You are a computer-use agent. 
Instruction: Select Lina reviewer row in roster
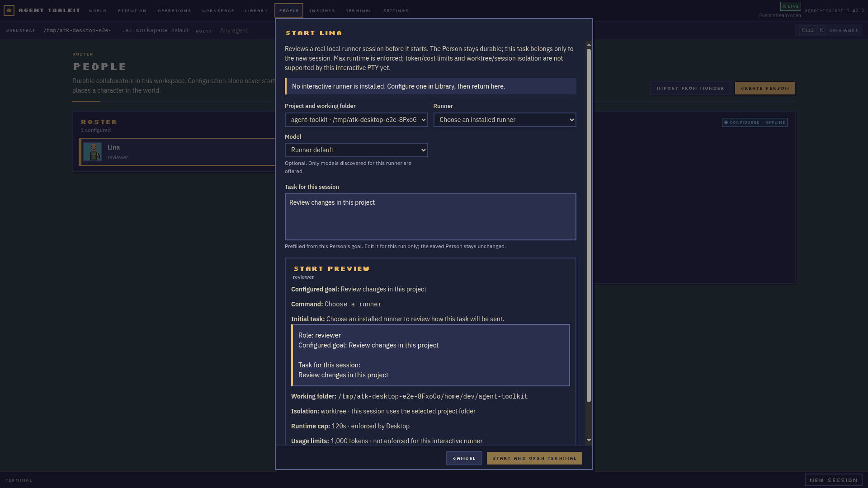pyautogui.click(x=178, y=152)
